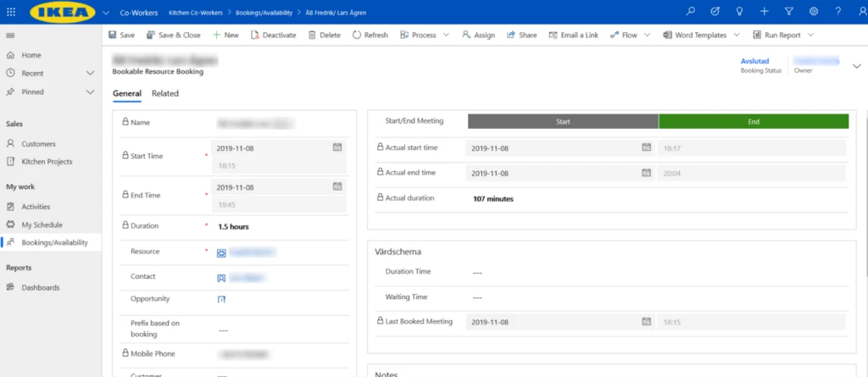The height and width of the screenshot is (377, 868).
Task: Click the lightbulb assistant icon
Action: point(740,12)
